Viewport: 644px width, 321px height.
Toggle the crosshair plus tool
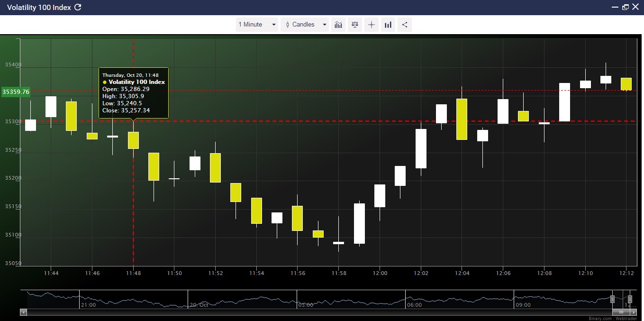pos(372,25)
